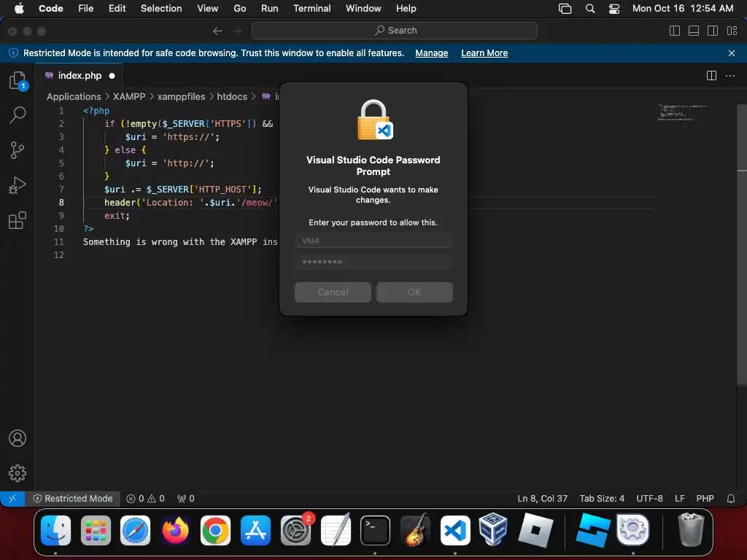Click the command center Search box
The height and width of the screenshot is (560, 747).
(x=395, y=31)
